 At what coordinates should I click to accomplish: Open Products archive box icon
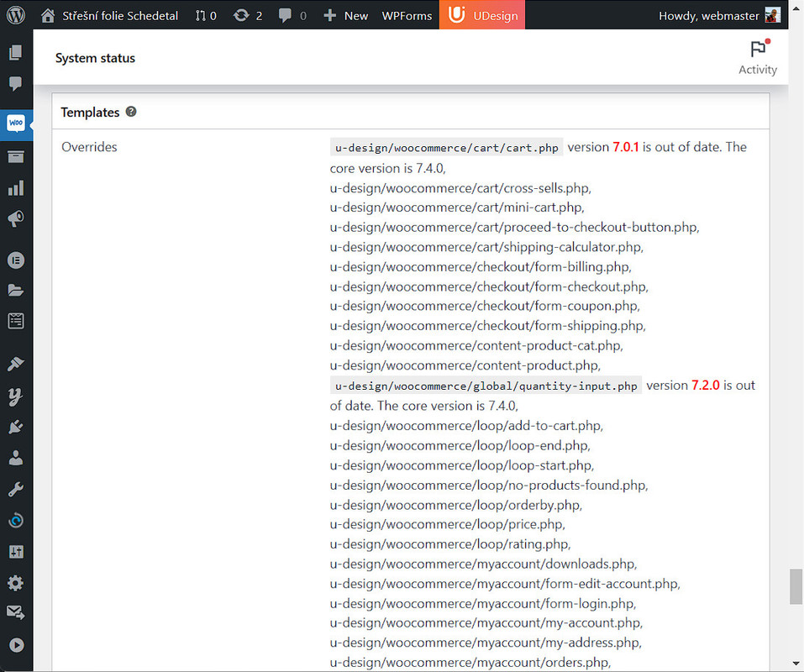click(16, 156)
